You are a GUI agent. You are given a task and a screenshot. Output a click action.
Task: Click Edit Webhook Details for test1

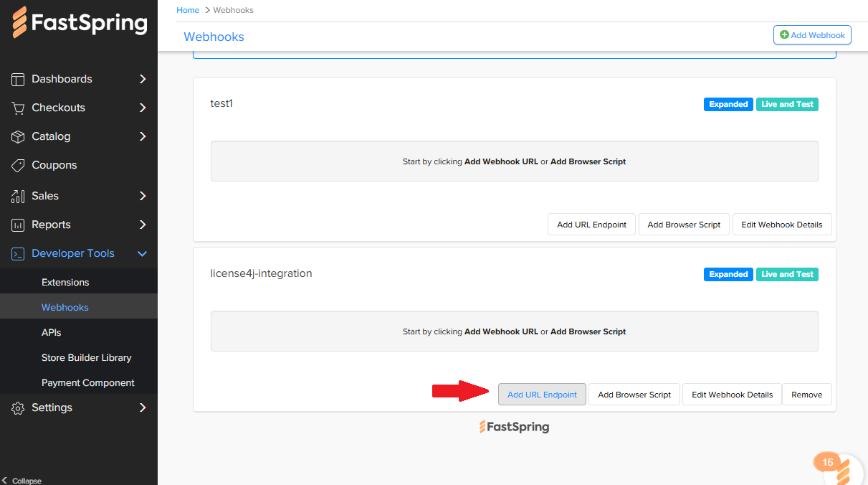tap(782, 225)
